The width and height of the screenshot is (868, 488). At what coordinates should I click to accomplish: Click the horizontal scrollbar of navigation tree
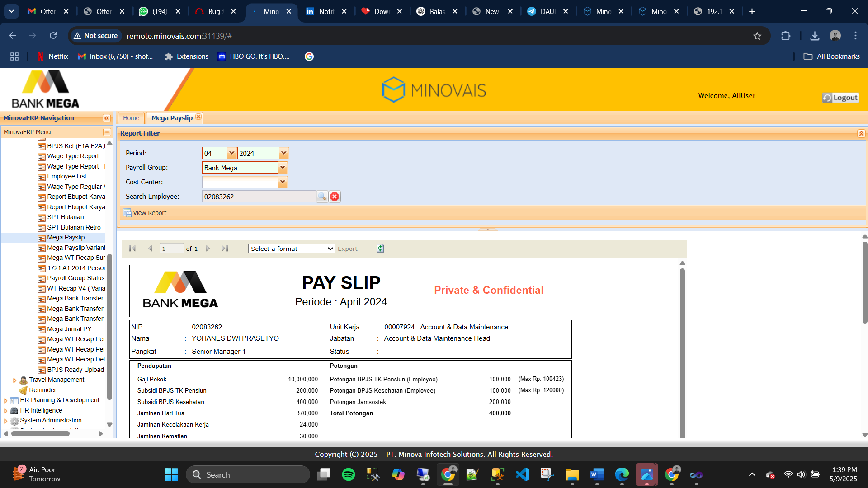(x=41, y=434)
